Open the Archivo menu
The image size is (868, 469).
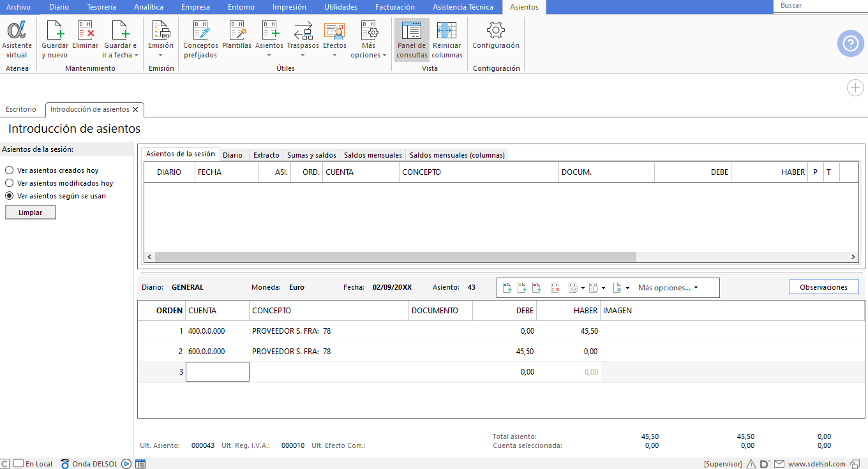19,7
